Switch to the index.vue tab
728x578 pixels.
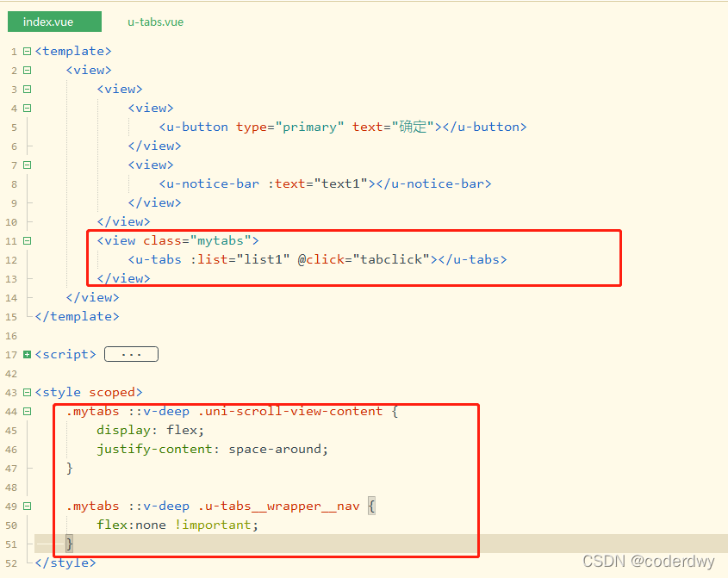(54, 22)
